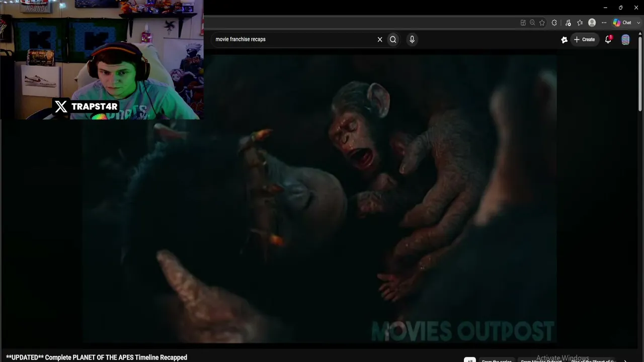Open the favorites list icon
Screen dimensions: 644x362
click(x=580, y=23)
